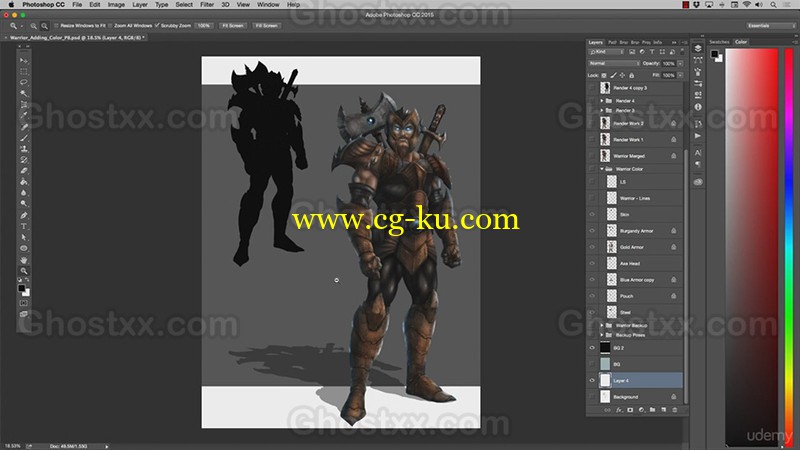
Task: Click the lock all padlock icon
Action: coord(632,76)
